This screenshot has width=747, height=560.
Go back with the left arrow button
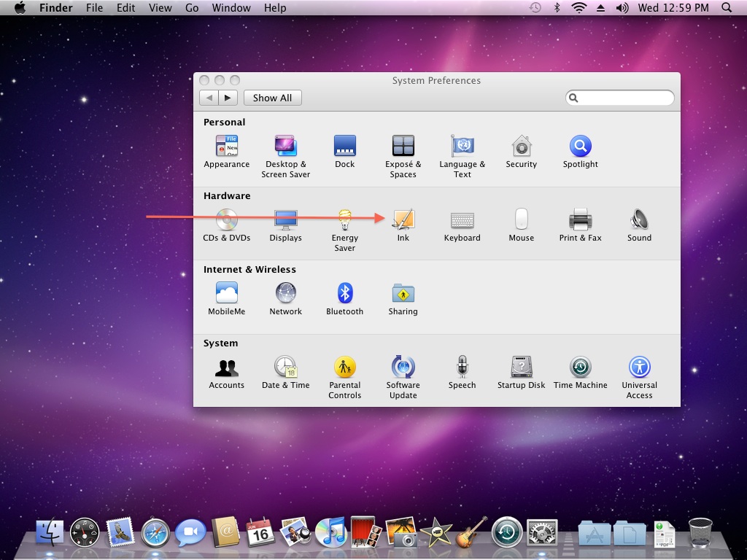coord(209,98)
